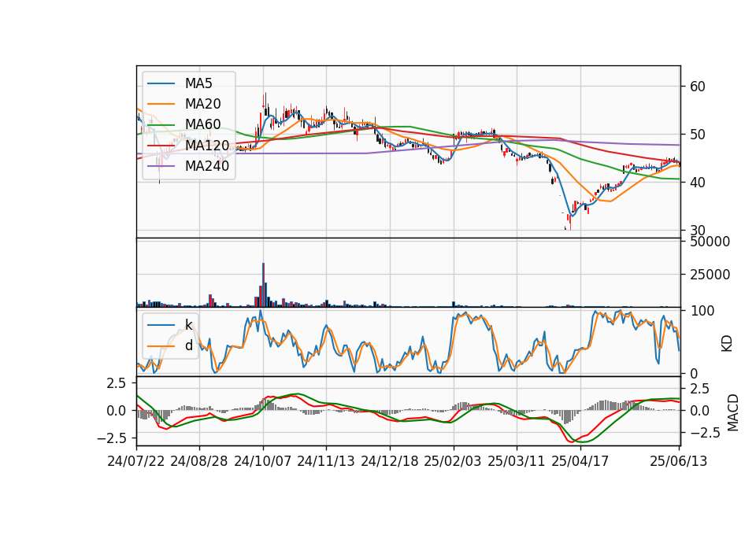This screenshot has width=756, height=543.
Task: Click the 25/04/17 date axis label
Action: (x=580, y=461)
